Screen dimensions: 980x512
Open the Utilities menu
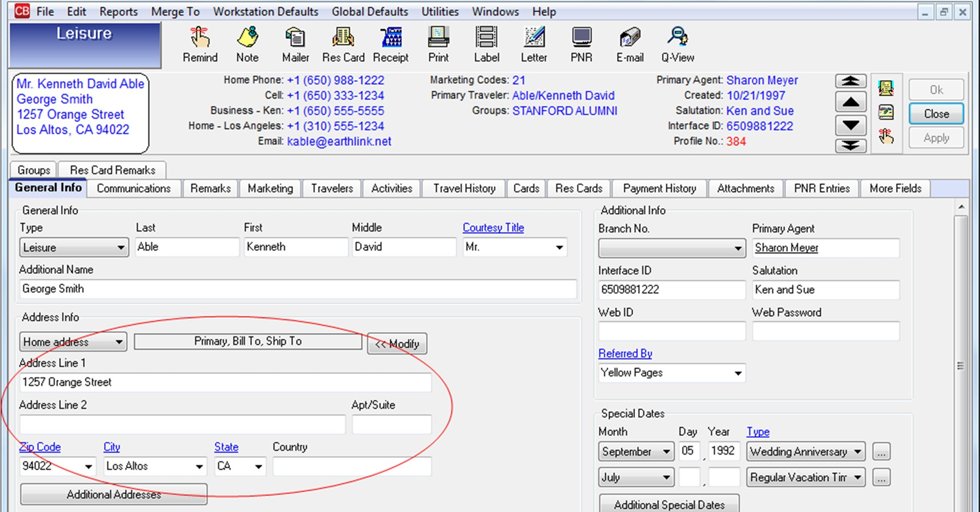439,11
